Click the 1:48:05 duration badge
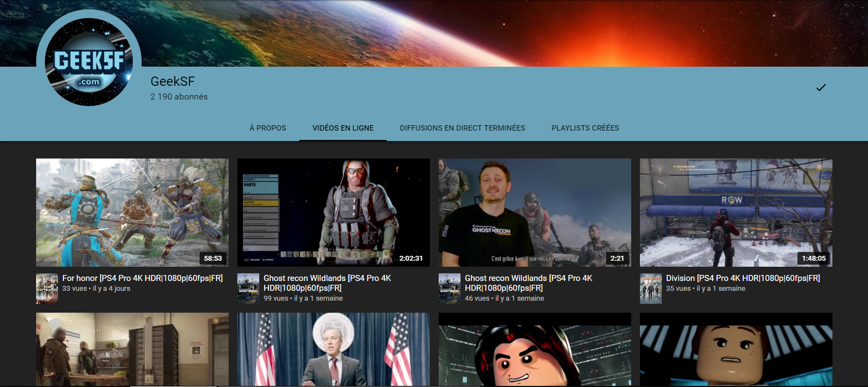Screen dimensions: 868x387 click(814, 259)
